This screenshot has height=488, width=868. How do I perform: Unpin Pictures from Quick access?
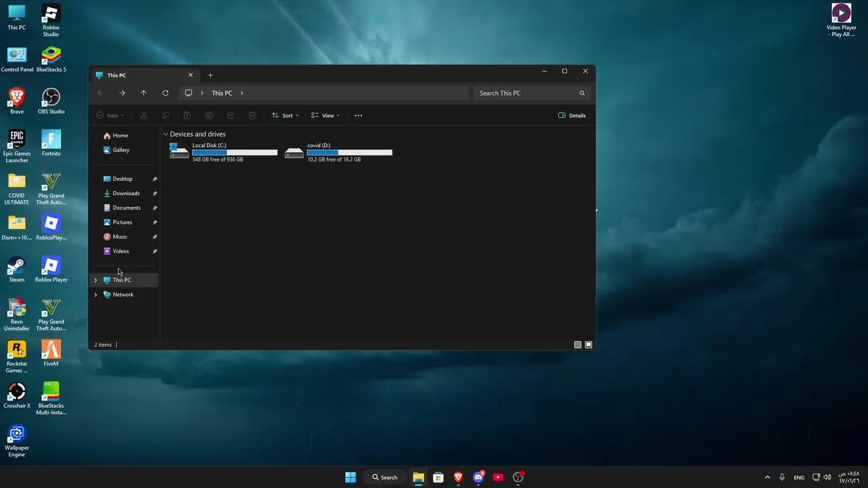[155, 222]
